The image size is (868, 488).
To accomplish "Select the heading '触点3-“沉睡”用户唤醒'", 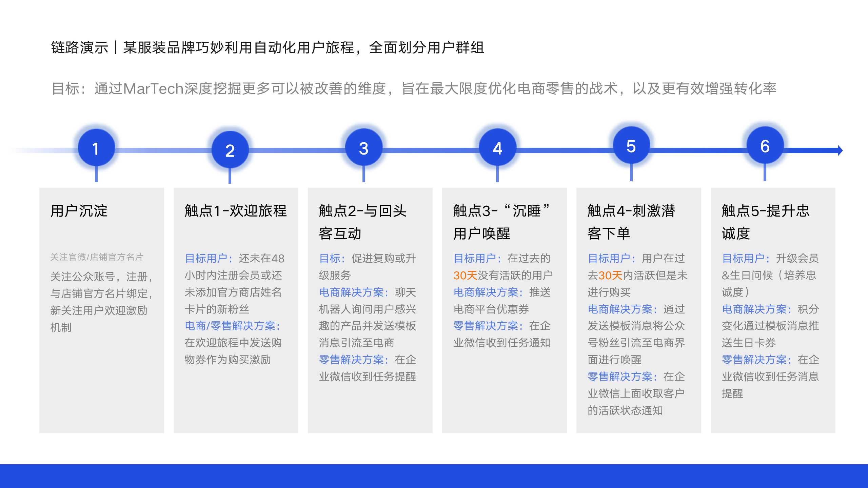I will tap(502, 222).
